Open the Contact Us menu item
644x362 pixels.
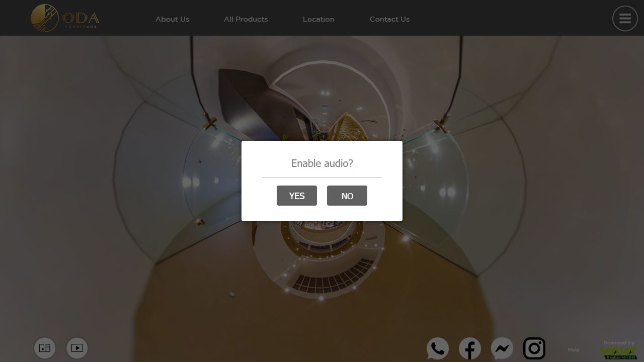point(389,19)
